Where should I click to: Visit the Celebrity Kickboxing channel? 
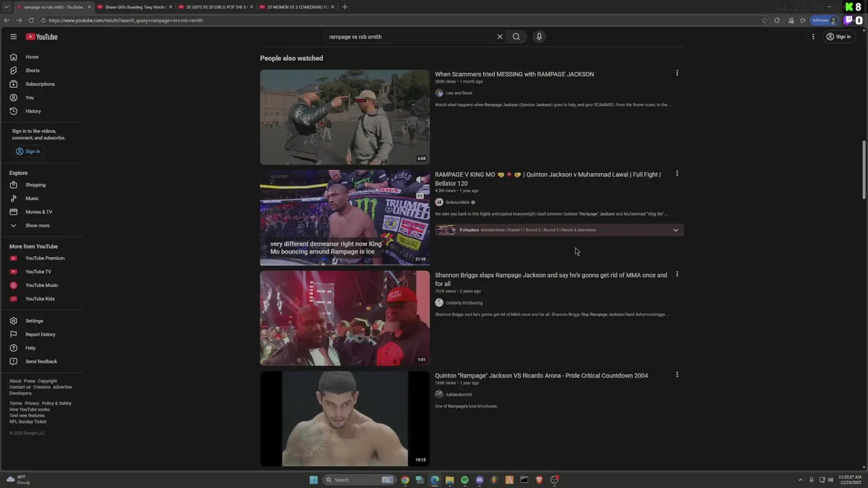[x=464, y=303]
